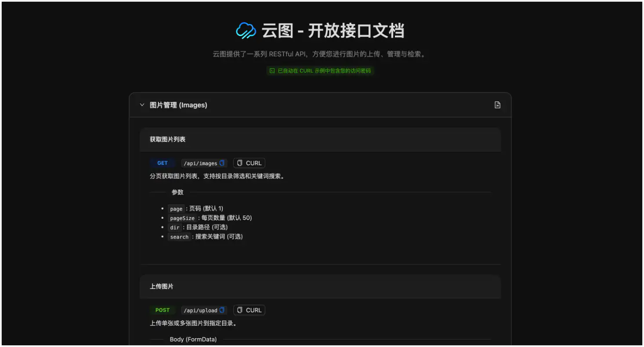Click the GET method badge
The image size is (644, 347).
pyautogui.click(x=162, y=163)
